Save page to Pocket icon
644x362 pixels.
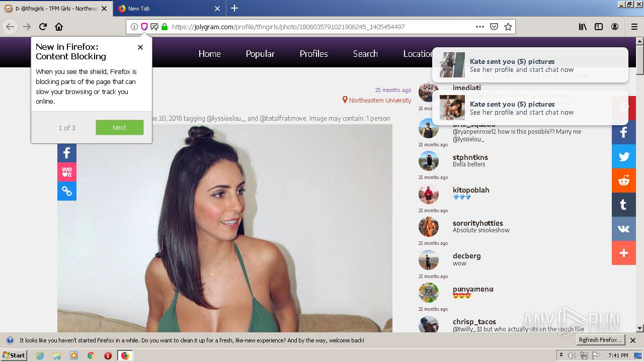pyautogui.click(x=494, y=27)
